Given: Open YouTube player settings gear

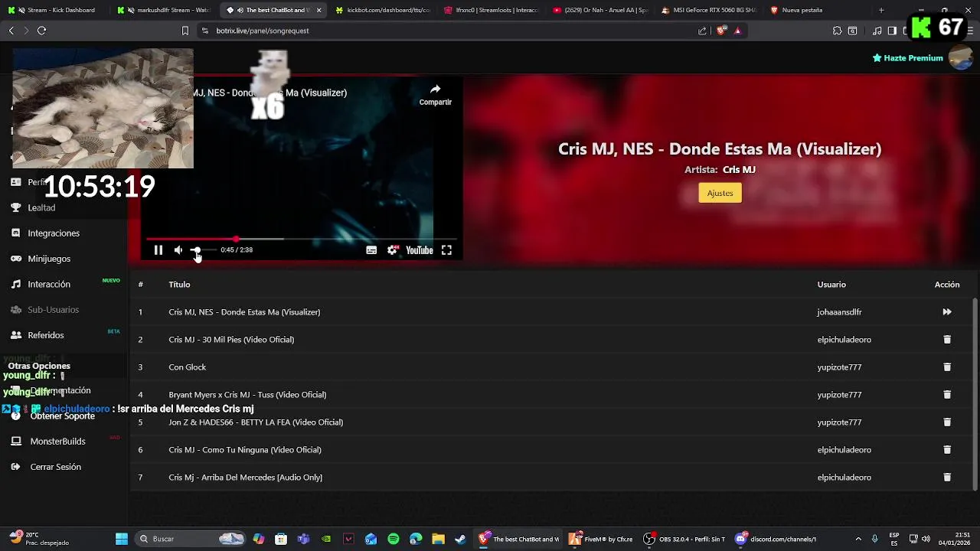Looking at the screenshot, I should tap(393, 250).
